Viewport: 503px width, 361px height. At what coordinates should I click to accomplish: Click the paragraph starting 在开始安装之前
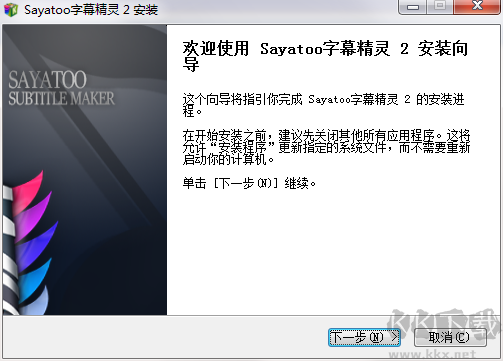(326, 147)
